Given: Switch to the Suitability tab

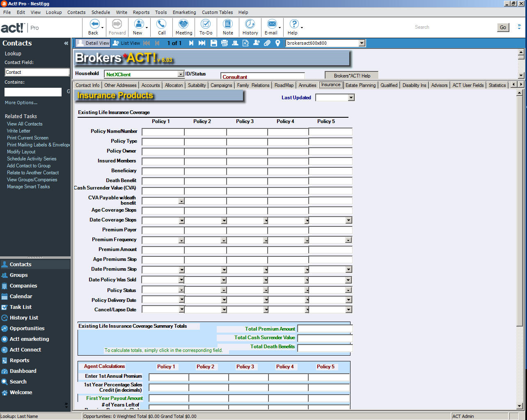Looking at the screenshot, I should click(x=197, y=85).
